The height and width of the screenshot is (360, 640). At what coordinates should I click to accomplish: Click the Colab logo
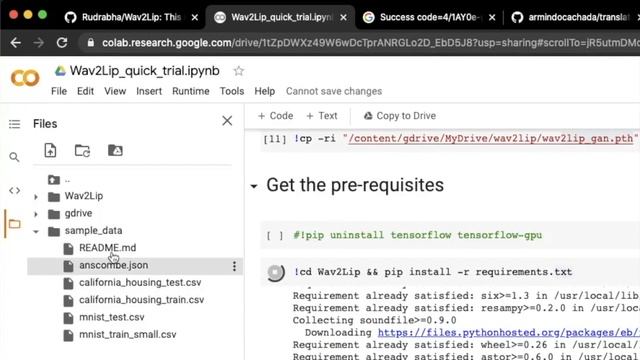(25, 78)
